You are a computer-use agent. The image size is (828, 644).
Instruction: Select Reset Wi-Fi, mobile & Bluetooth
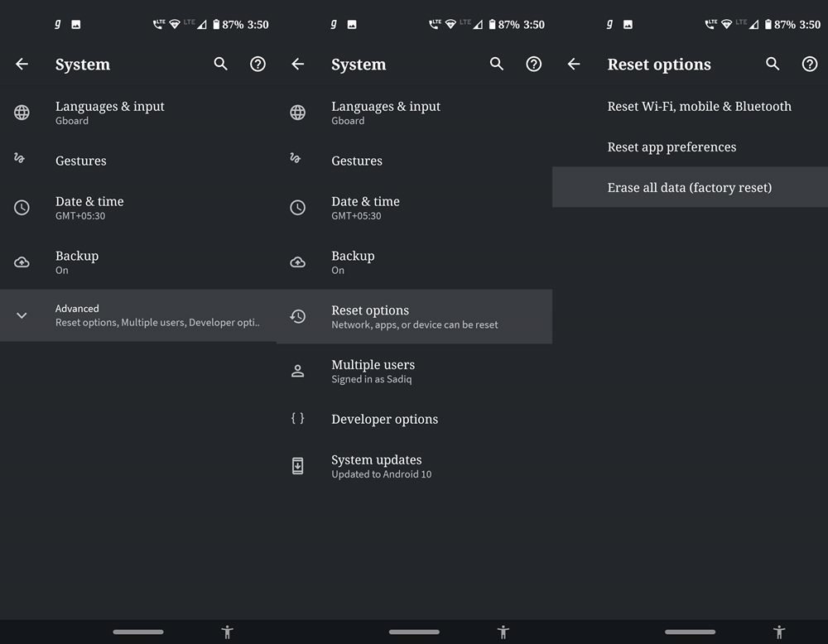(x=691, y=106)
